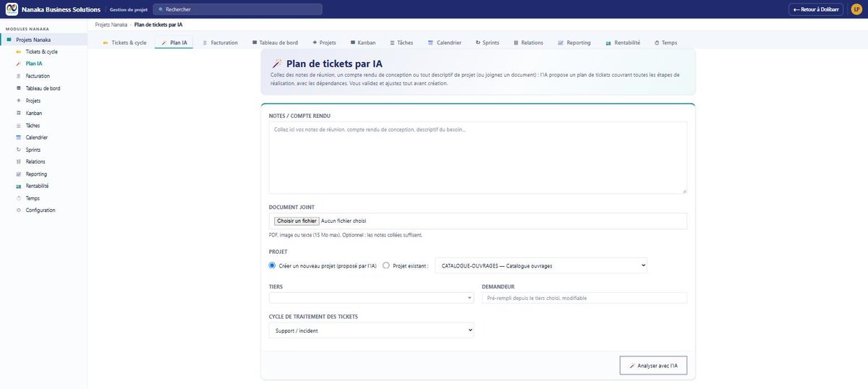Click the Choisir un fichier button
Image resolution: width=868 pixels, height=389 pixels.
coord(297,221)
